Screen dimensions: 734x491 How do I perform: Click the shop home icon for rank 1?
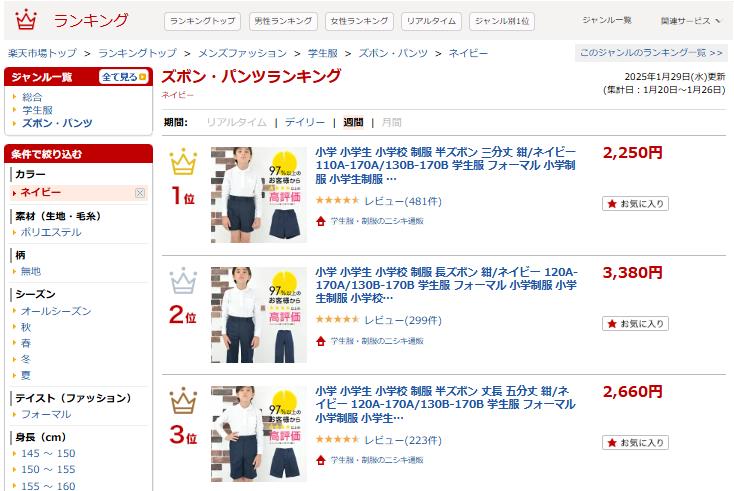321,221
